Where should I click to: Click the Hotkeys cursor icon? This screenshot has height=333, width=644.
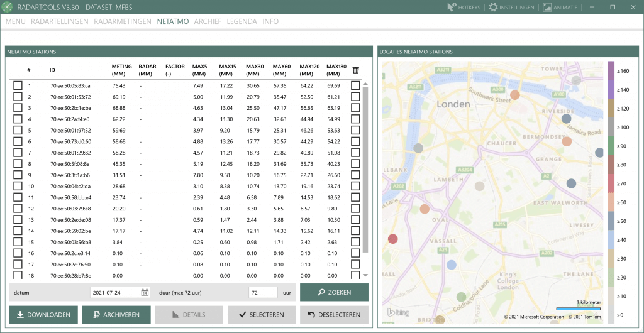click(451, 7)
